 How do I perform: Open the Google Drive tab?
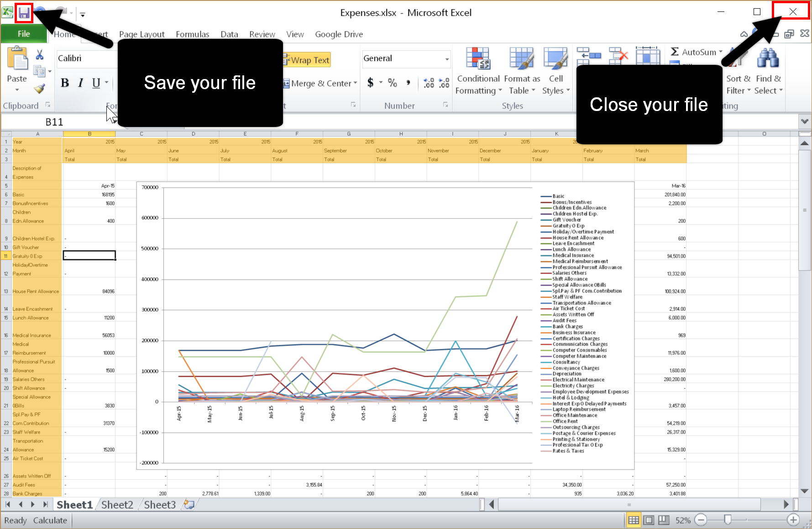pyautogui.click(x=339, y=34)
